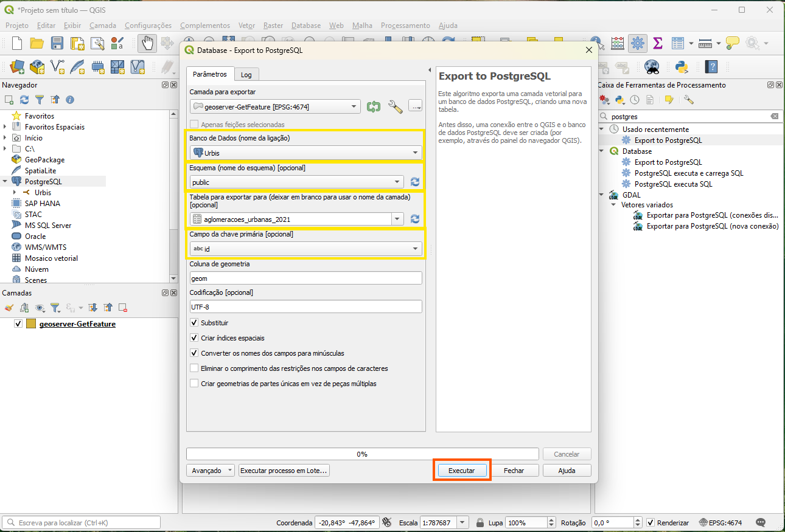The image size is (785, 532).
Task: Open the attribute table icon
Action: (677, 43)
